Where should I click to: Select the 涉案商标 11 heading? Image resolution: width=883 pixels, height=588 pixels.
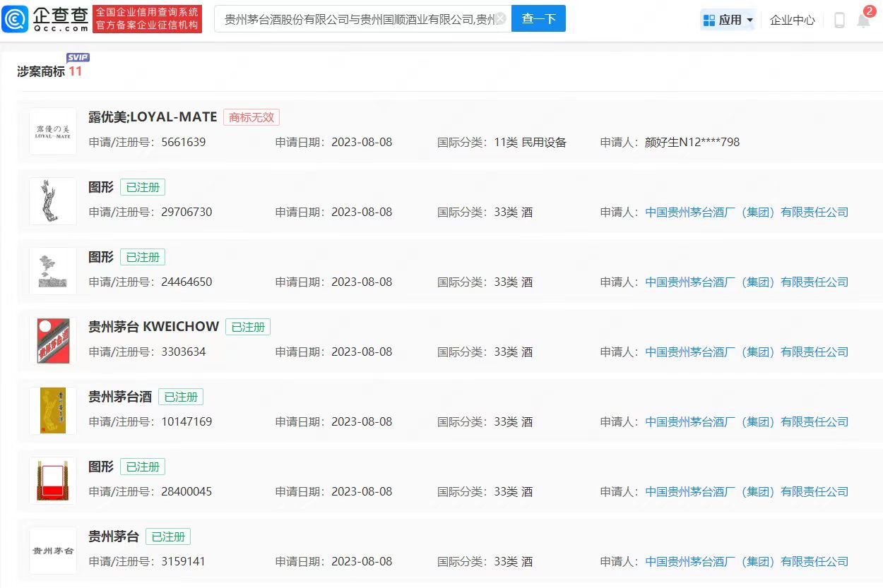pyautogui.click(x=49, y=71)
